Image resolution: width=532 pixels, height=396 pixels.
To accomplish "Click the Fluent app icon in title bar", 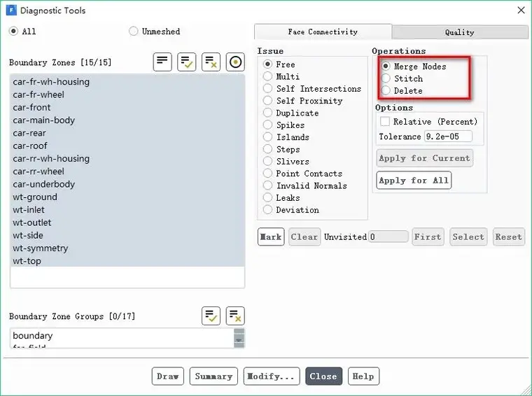I will [x=11, y=10].
